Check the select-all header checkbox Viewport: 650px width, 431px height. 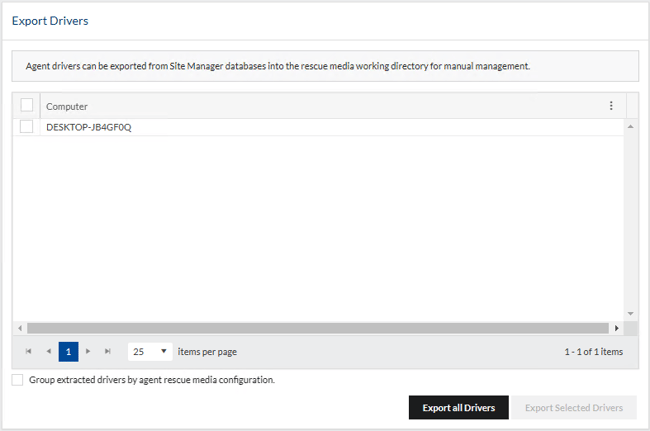27,106
